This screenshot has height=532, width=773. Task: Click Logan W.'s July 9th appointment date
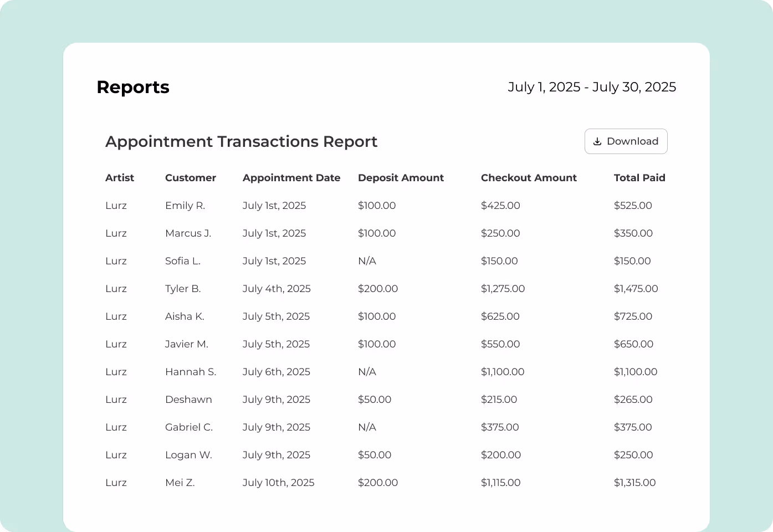(277, 455)
